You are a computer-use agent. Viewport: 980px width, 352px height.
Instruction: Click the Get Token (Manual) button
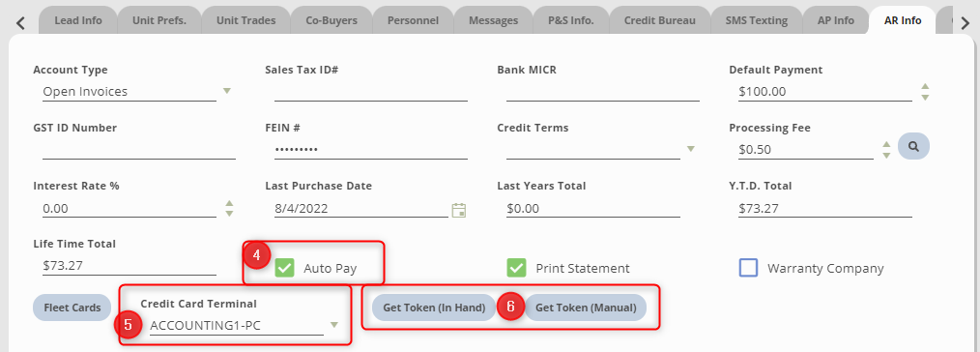tap(586, 308)
